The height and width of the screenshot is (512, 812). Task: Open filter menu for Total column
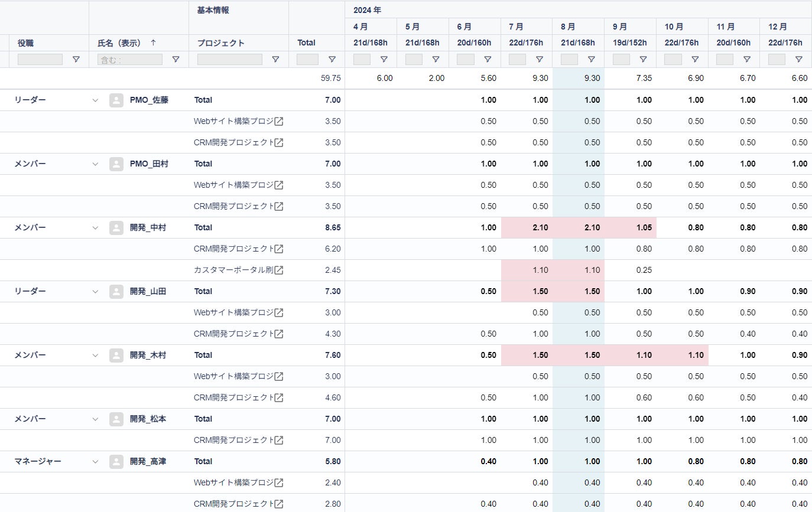(x=332, y=60)
